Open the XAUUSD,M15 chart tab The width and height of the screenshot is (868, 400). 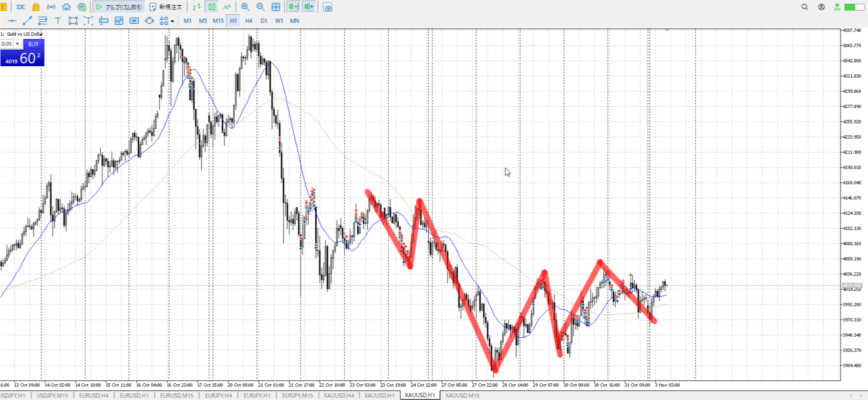pyautogui.click(x=462, y=395)
